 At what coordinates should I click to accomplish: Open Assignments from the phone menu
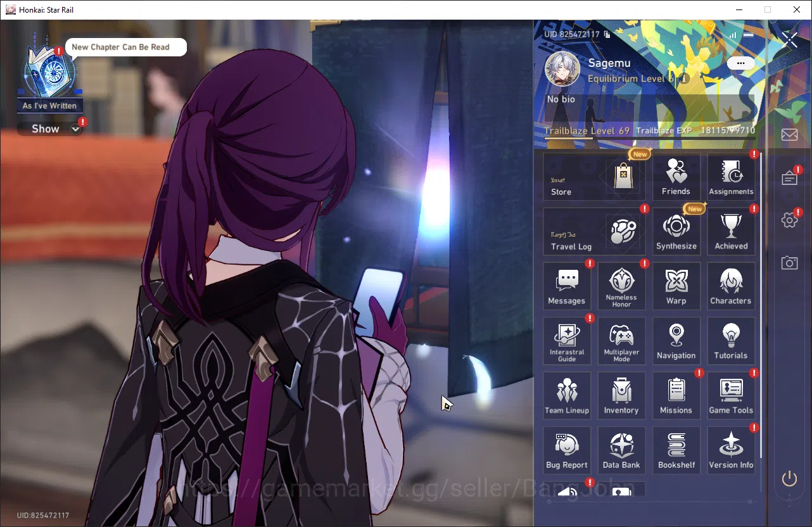(731, 177)
